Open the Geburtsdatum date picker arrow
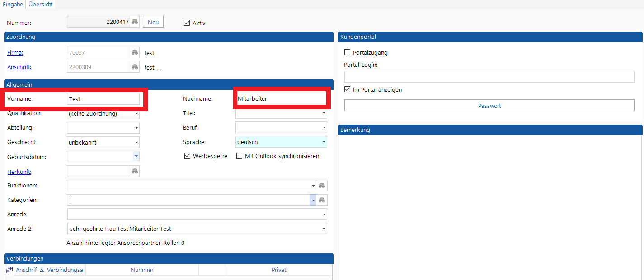The height and width of the screenshot is (280, 644). pos(136,157)
